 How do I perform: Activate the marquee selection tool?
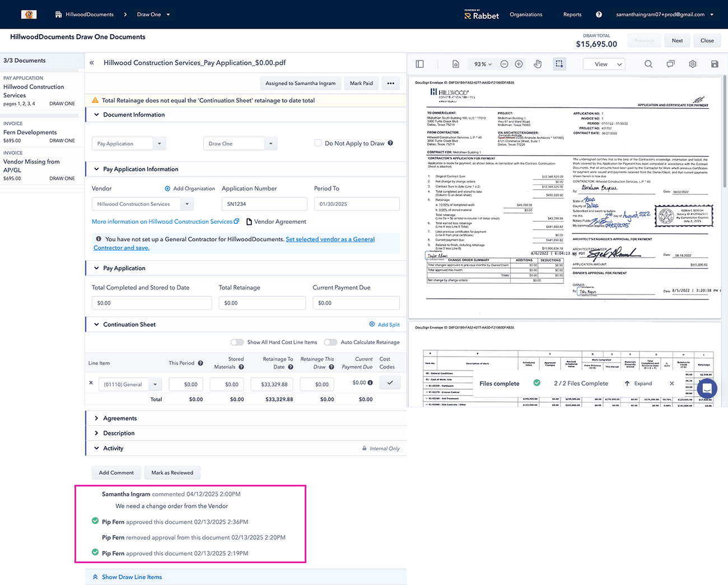[x=559, y=64]
